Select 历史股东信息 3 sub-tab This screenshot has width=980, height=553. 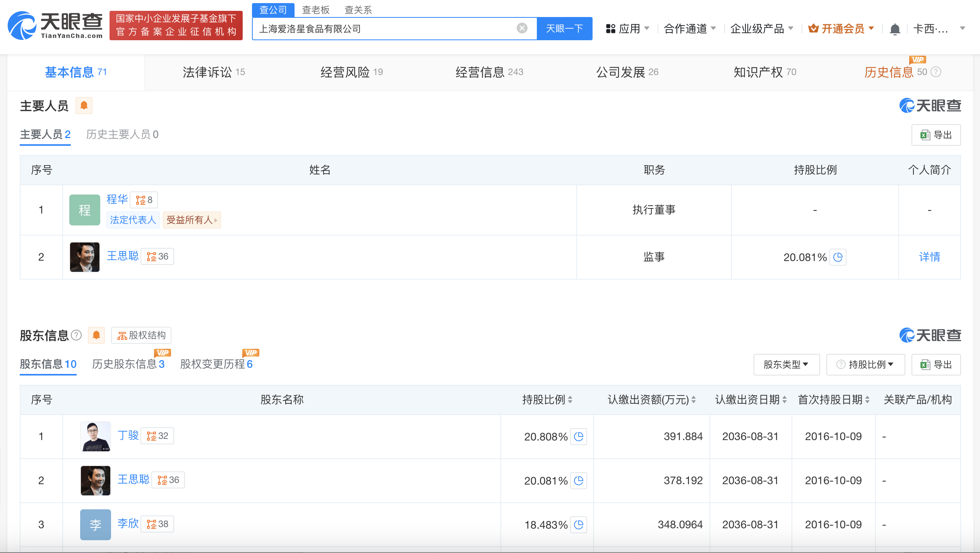click(x=128, y=364)
